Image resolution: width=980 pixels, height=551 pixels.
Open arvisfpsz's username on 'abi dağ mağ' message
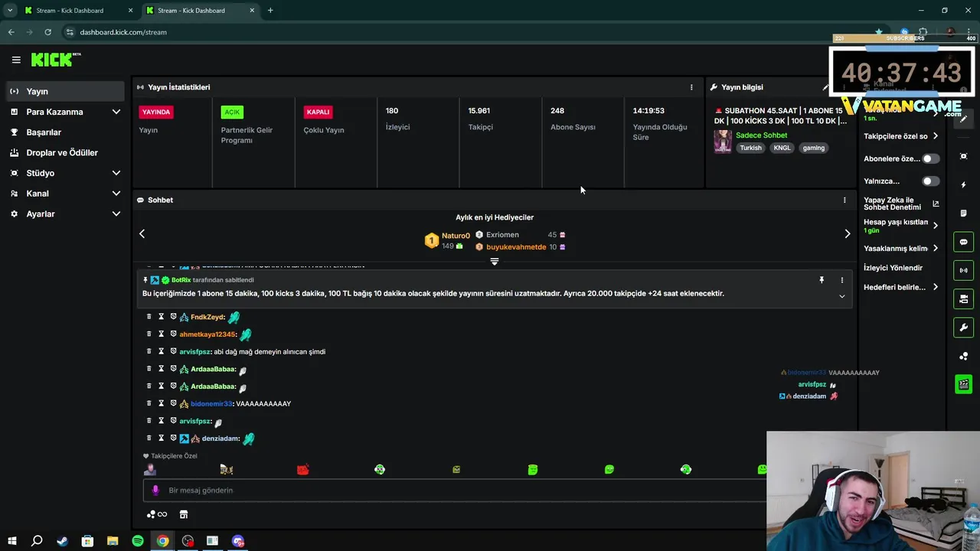point(194,352)
